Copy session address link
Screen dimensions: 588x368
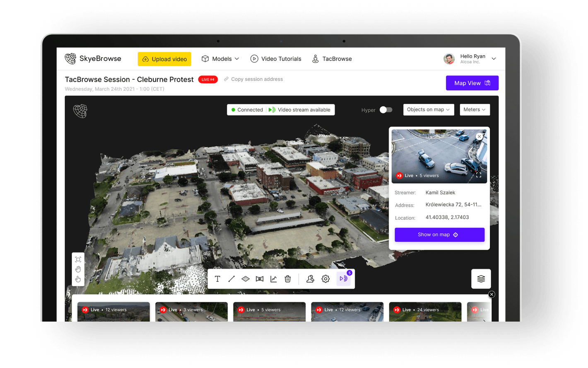(253, 79)
